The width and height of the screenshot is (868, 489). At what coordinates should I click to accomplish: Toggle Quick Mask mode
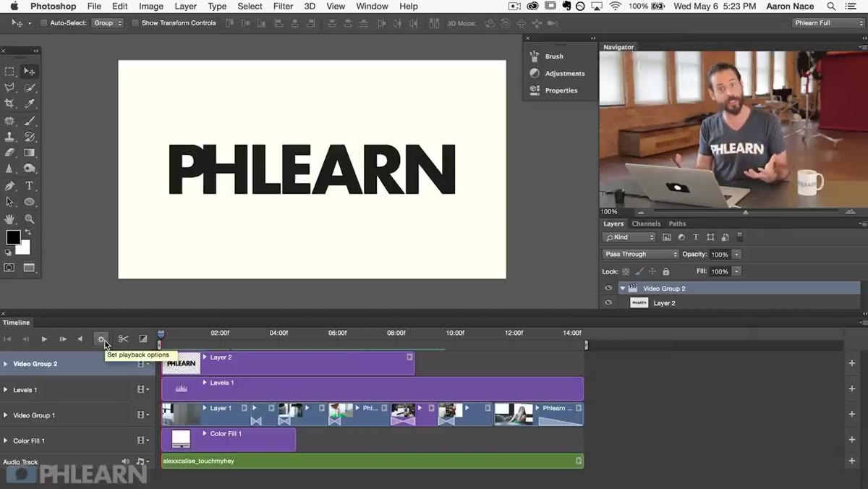click(x=9, y=268)
